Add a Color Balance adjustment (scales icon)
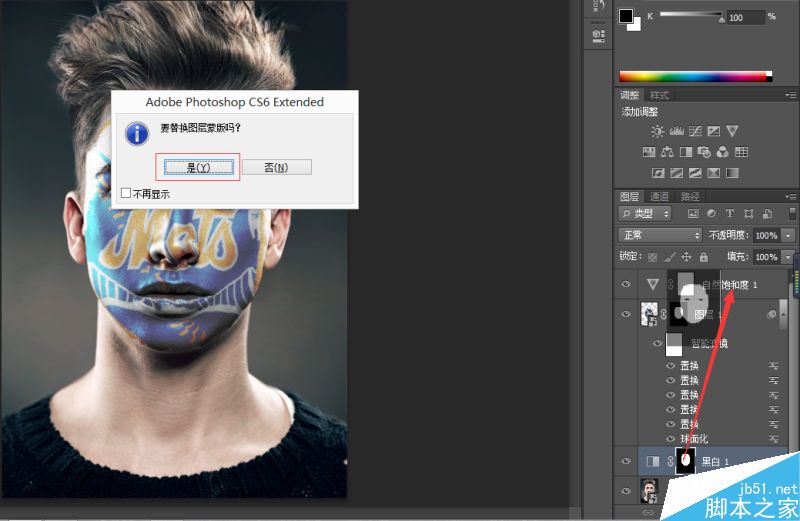 coord(667,152)
